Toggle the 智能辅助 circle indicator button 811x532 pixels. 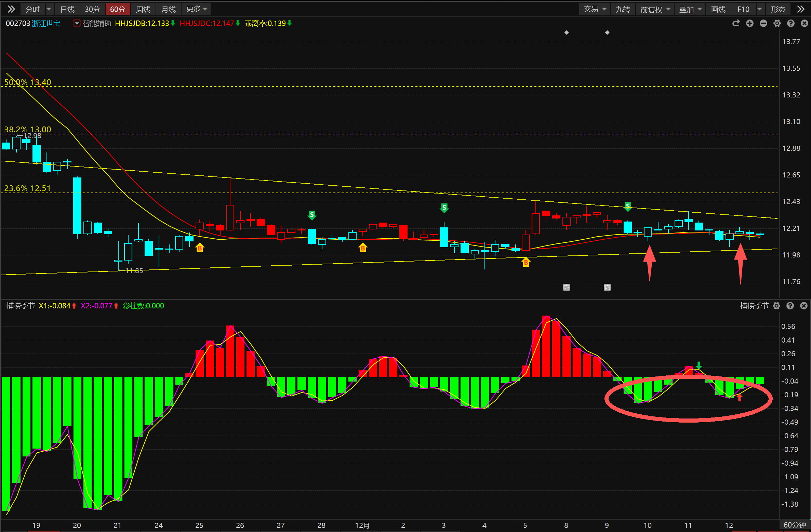[77, 23]
